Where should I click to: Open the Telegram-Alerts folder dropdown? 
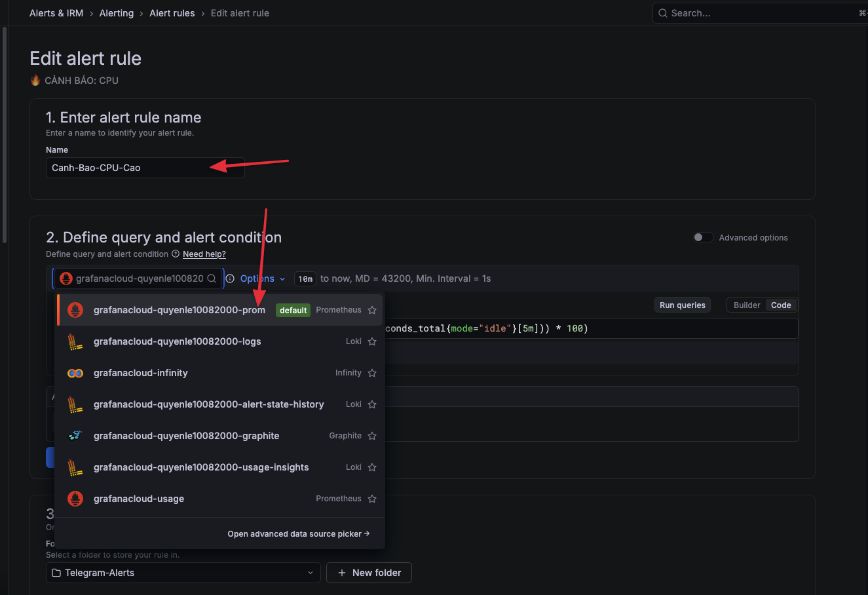183,573
